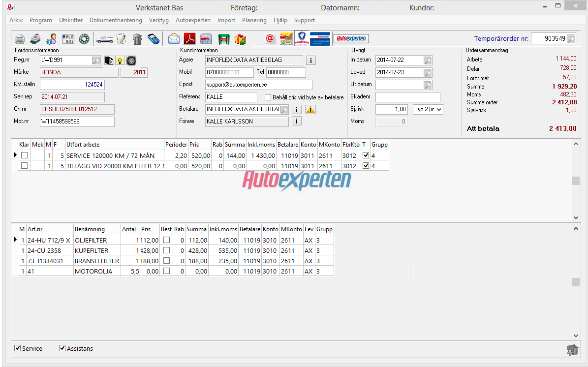Open the In datum date lookup
The width and height of the screenshot is (588, 367).
coord(428,61)
